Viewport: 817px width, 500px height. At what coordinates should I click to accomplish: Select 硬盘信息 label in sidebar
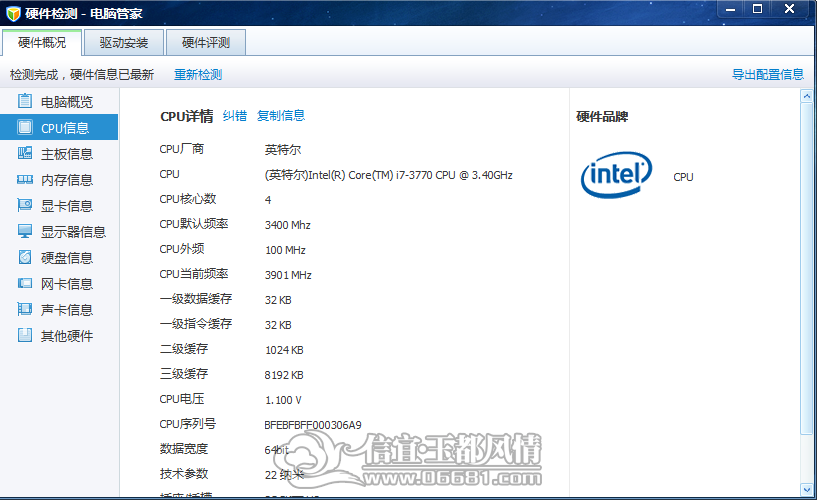67,258
